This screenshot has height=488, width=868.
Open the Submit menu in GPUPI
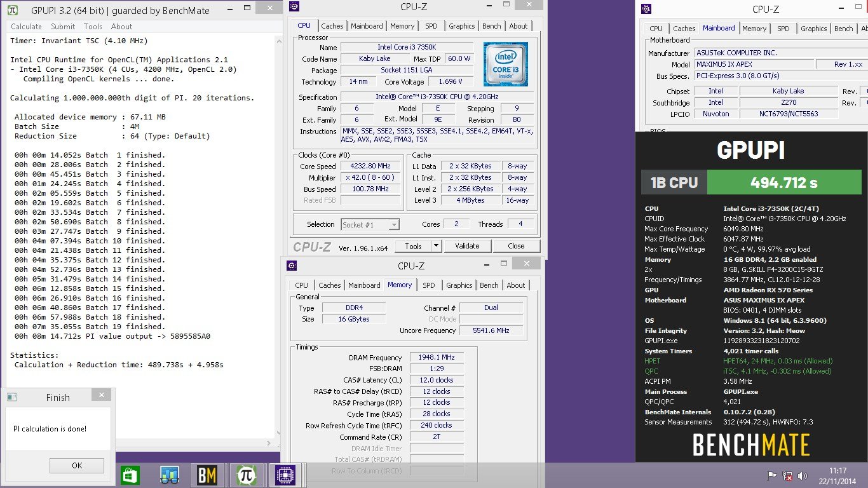(x=63, y=27)
